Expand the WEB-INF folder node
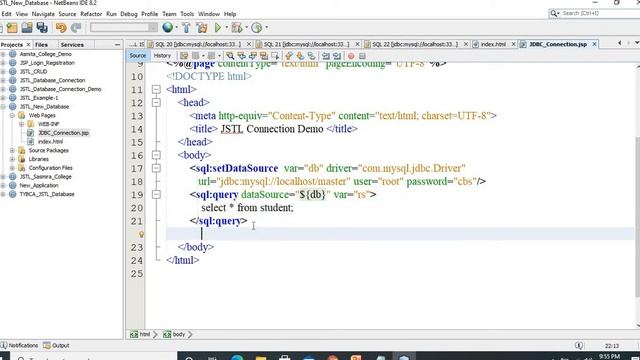The image size is (640, 360). (21, 124)
